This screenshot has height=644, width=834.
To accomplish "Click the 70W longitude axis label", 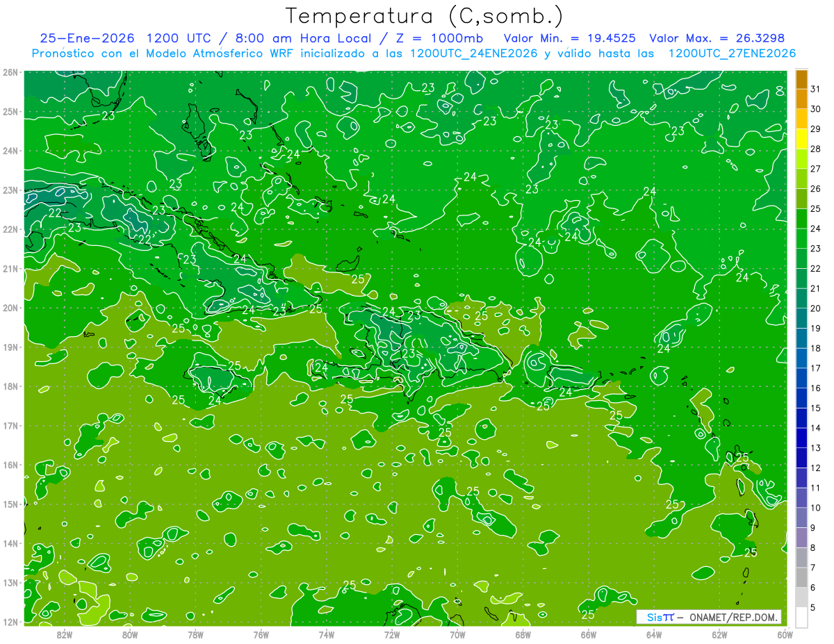I will click(457, 634).
